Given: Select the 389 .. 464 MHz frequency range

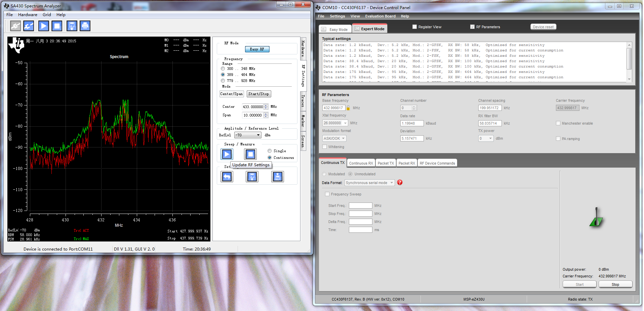Looking at the screenshot, I should tap(223, 75).
